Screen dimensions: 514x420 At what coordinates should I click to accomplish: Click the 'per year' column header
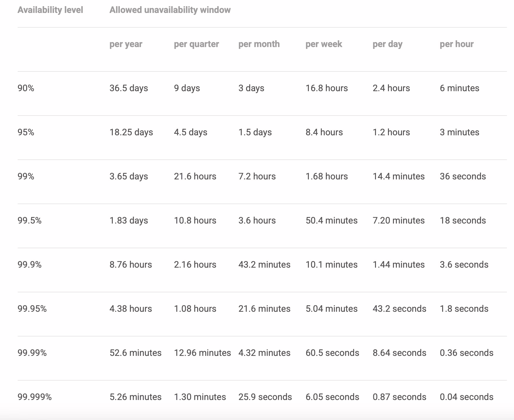click(126, 44)
